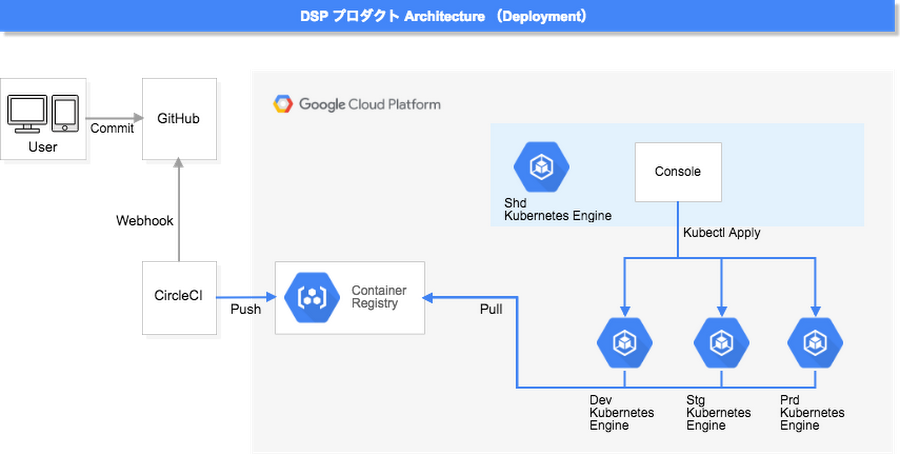The image size is (900, 455).
Task: Click the CircleCI box
Action: pyautogui.click(x=179, y=298)
